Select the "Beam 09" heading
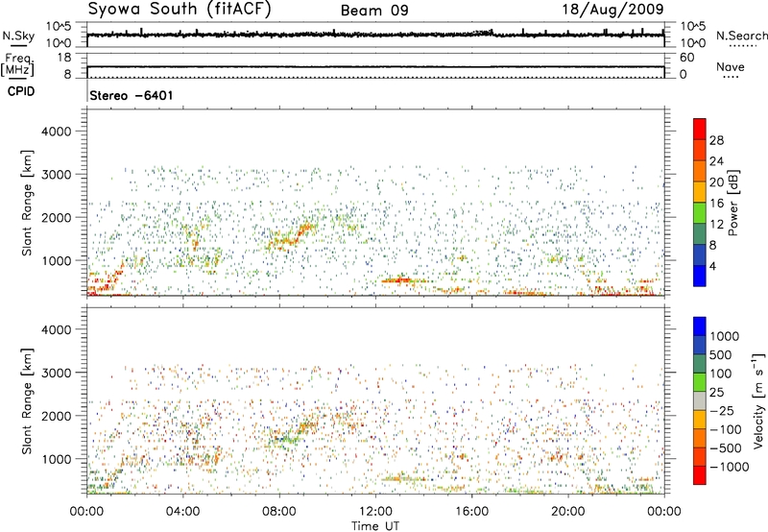This screenshot has width=768, height=532. tap(374, 11)
